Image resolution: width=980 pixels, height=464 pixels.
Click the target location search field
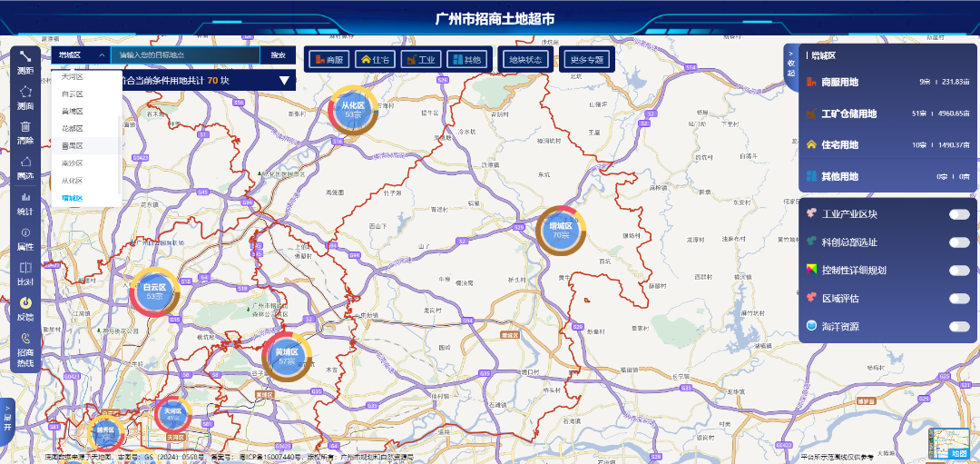pyautogui.click(x=186, y=55)
